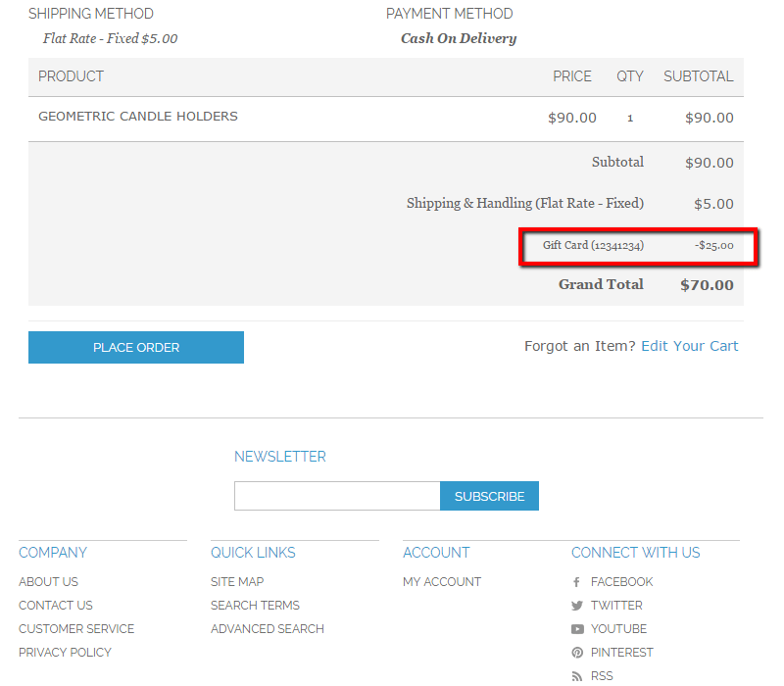Focus the newsletter email input field
784x686 pixels.
[337, 496]
